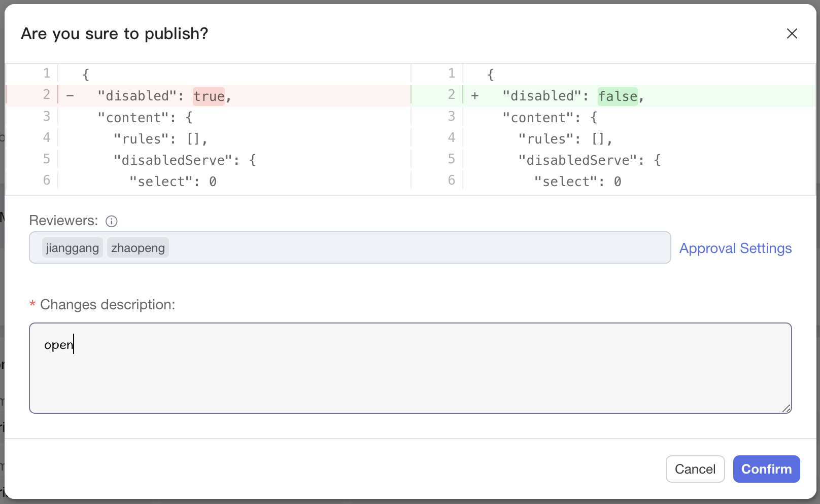
Task: Click the highlighted "true" value in old version
Action: (209, 96)
